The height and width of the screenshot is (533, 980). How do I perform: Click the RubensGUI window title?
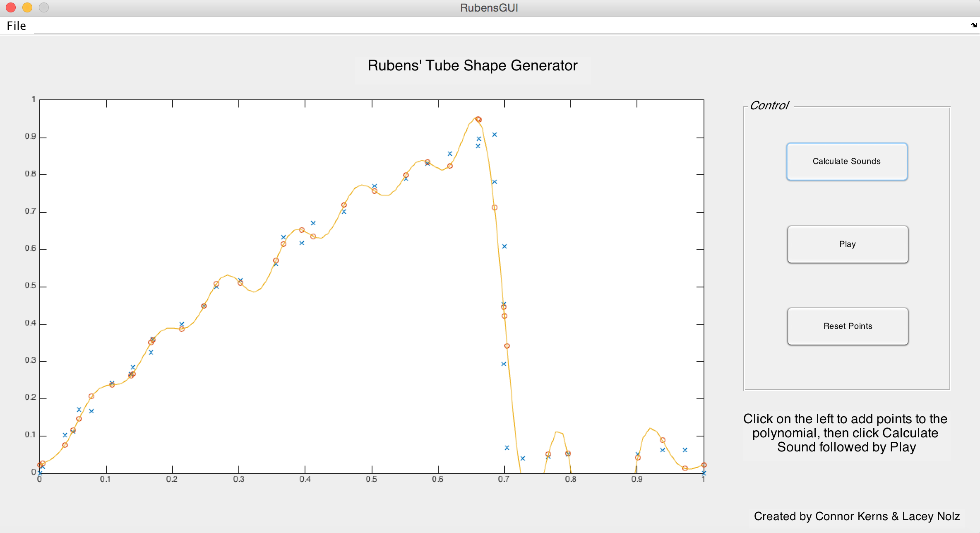pos(488,7)
